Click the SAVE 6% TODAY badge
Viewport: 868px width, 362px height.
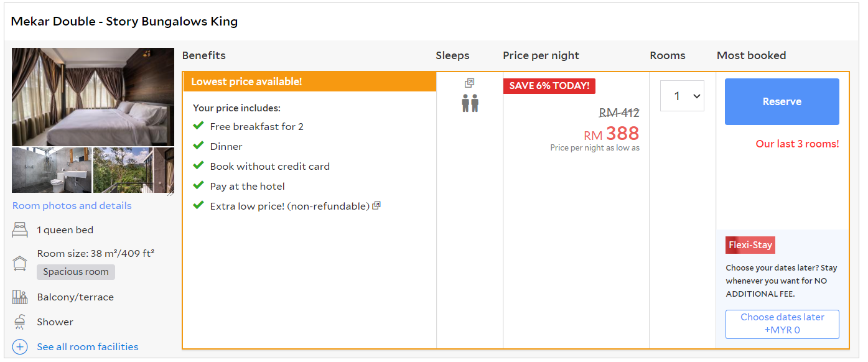pos(549,86)
